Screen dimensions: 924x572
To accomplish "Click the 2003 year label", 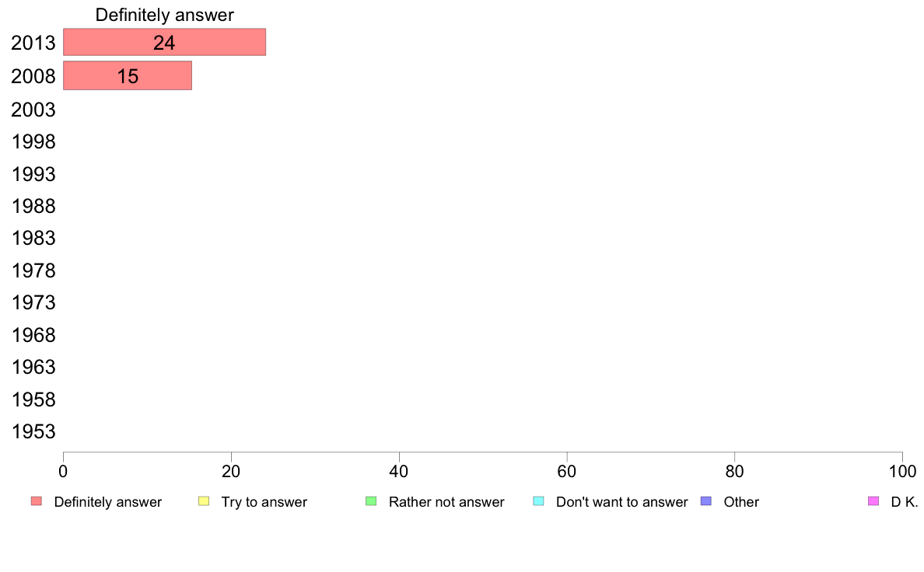I will pyautogui.click(x=33, y=110).
